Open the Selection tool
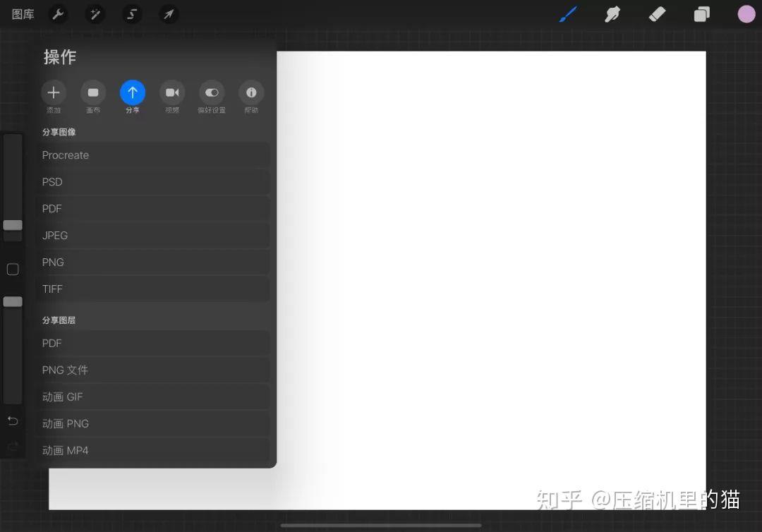Screen dimensions: 762x532 click(x=132, y=14)
